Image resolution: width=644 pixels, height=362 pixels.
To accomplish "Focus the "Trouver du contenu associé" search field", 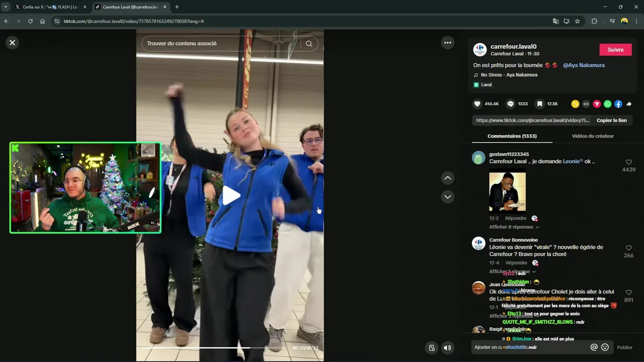I will pyautogui.click(x=221, y=44).
